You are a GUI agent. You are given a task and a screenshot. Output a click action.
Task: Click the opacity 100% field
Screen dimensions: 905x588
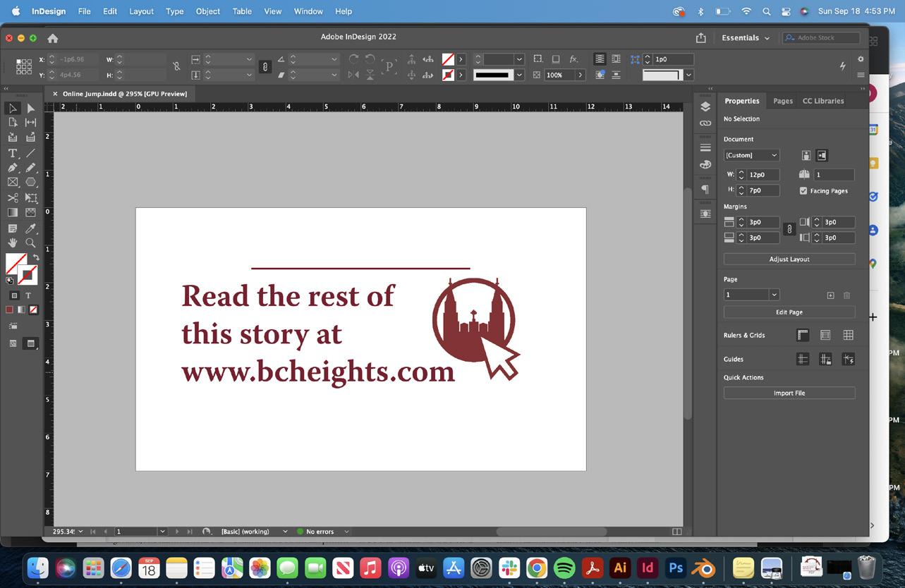559,75
